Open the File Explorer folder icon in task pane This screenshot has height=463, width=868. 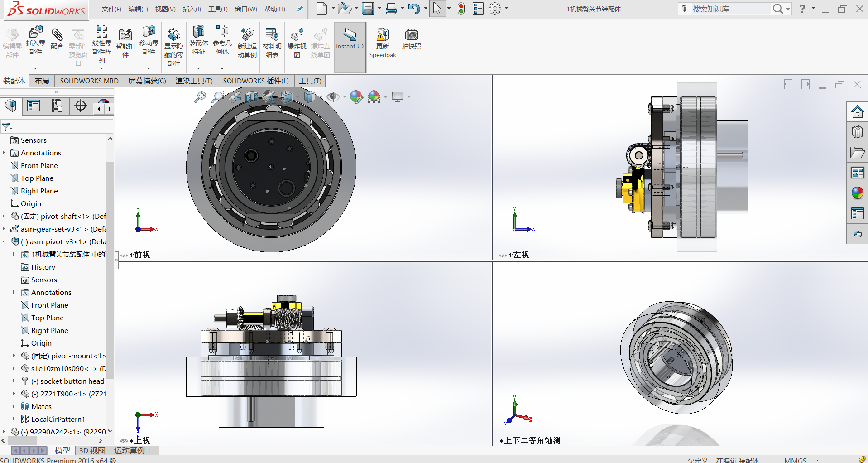pyautogui.click(x=857, y=153)
